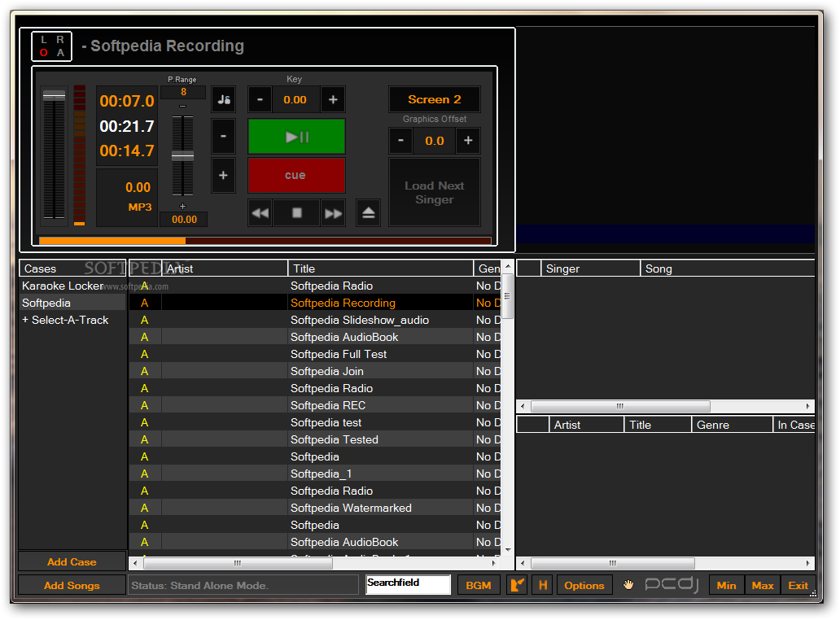Select the Softpedia Full Test track
The image size is (840, 620).
tap(315, 355)
